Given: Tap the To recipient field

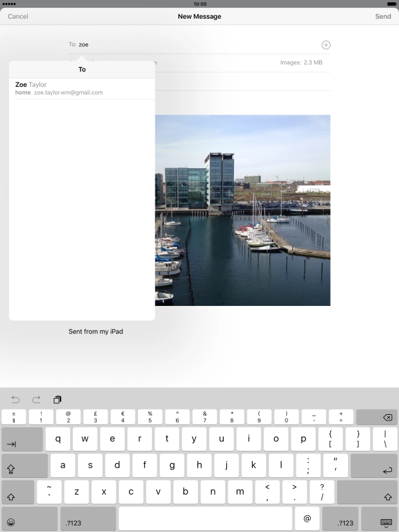Looking at the screenshot, I should click(193, 44).
